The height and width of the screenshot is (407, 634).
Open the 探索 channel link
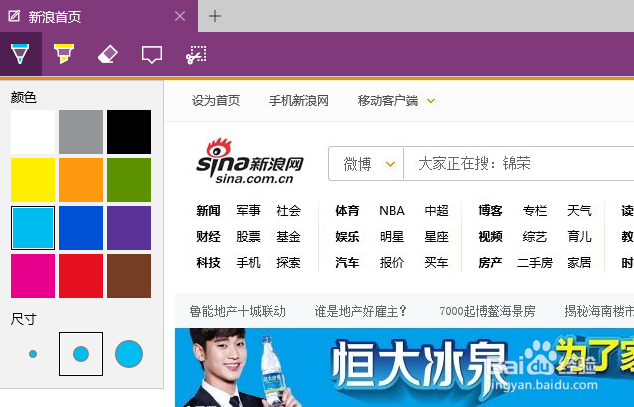point(288,263)
